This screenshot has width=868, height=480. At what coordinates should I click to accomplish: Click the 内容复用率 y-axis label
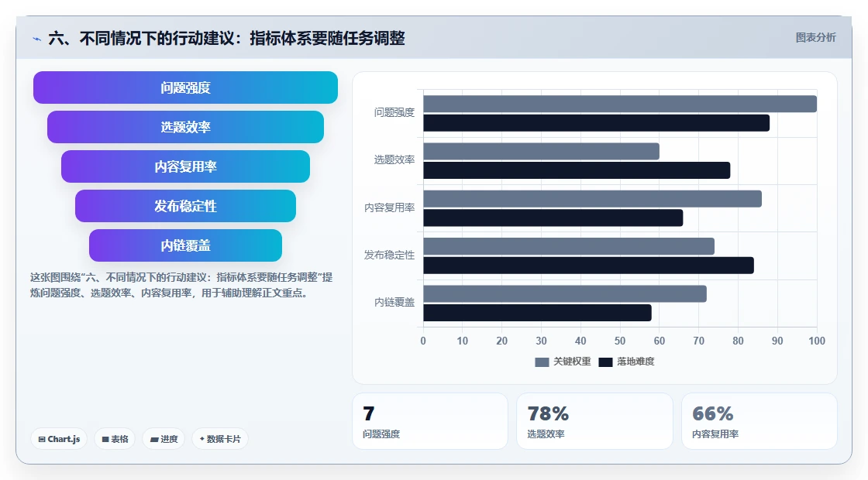click(x=389, y=208)
